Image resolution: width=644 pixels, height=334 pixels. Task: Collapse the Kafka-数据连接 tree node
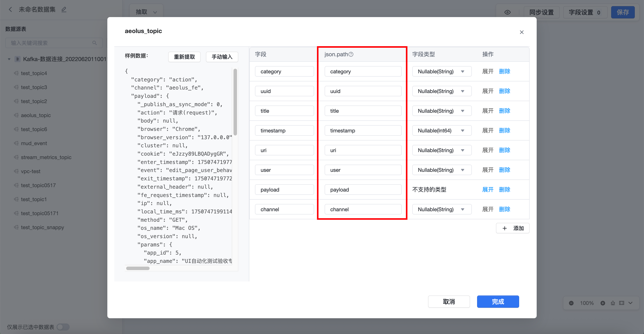click(9, 59)
